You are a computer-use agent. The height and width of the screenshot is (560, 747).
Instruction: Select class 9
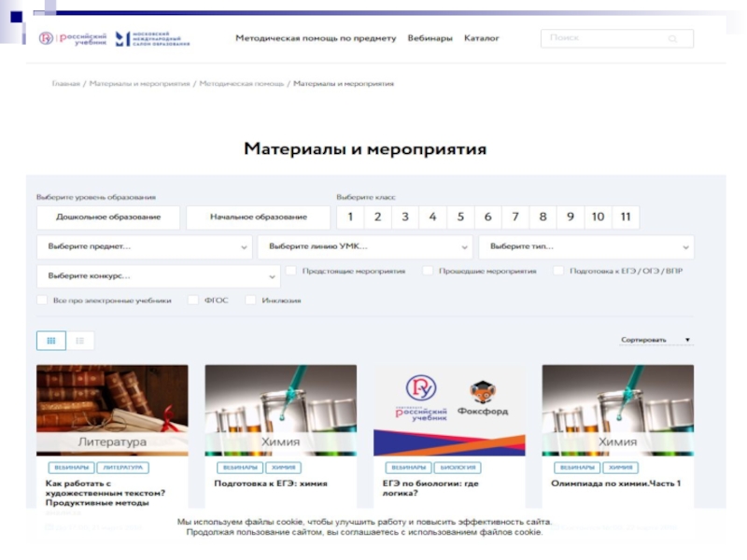coord(571,217)
